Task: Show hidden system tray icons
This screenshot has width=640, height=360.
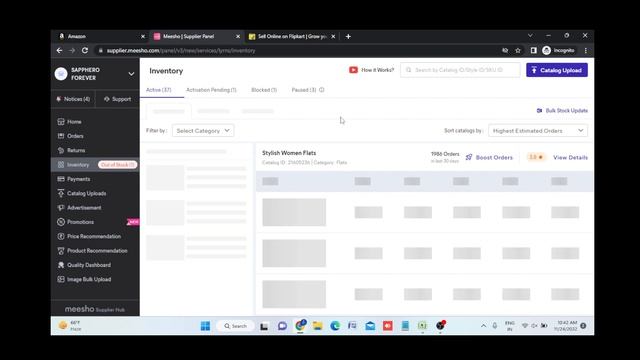Action: pyautogui.click(x=483, y=326)
